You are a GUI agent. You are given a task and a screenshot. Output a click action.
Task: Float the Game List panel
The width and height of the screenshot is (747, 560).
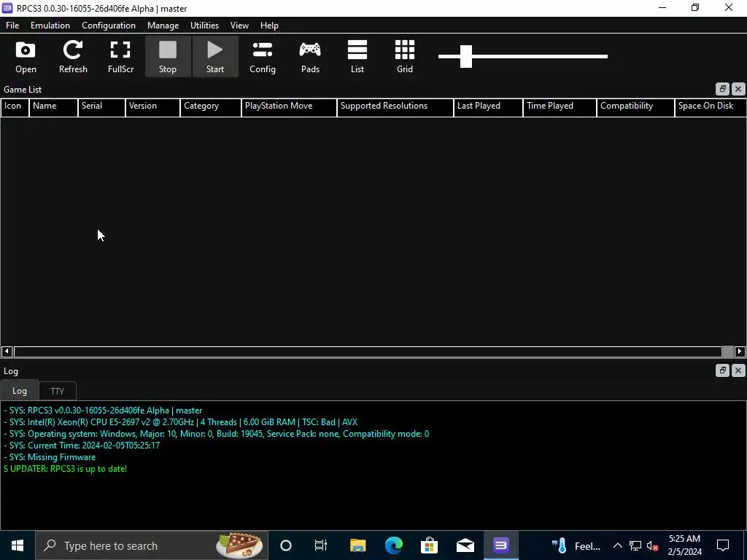pyautogui.click(x=722, y=89)
